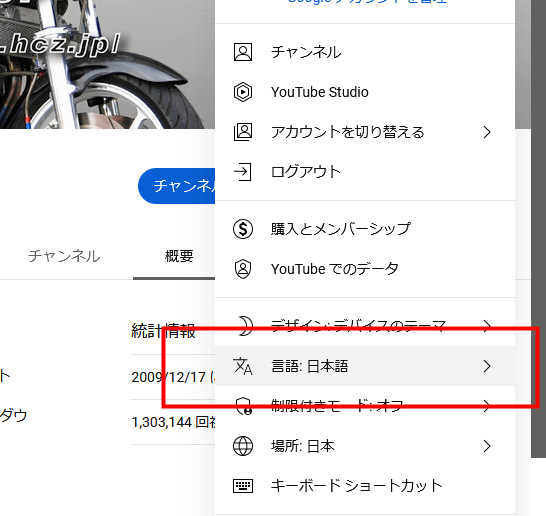
Task: Select ログアウト menu item
Action: 365,172
